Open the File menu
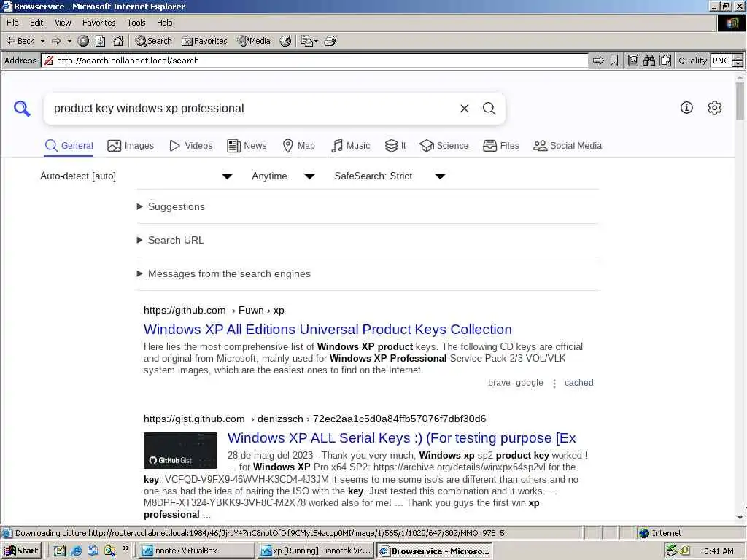 [x=13, y=23]
